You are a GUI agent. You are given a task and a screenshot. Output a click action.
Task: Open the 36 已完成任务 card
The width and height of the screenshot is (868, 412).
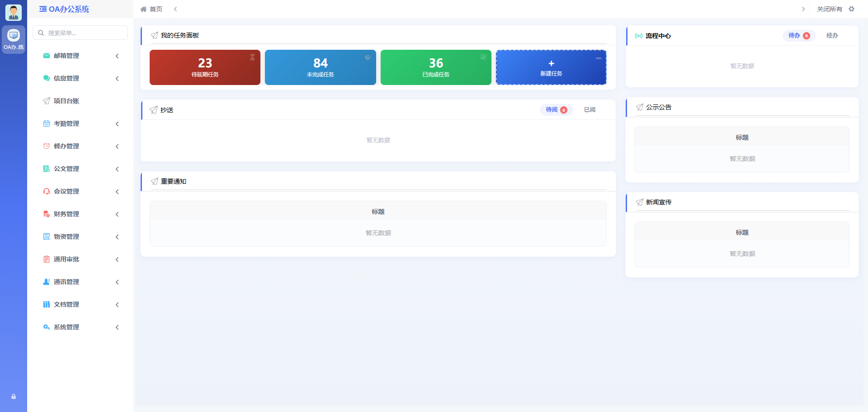click(x=436, y=67)
